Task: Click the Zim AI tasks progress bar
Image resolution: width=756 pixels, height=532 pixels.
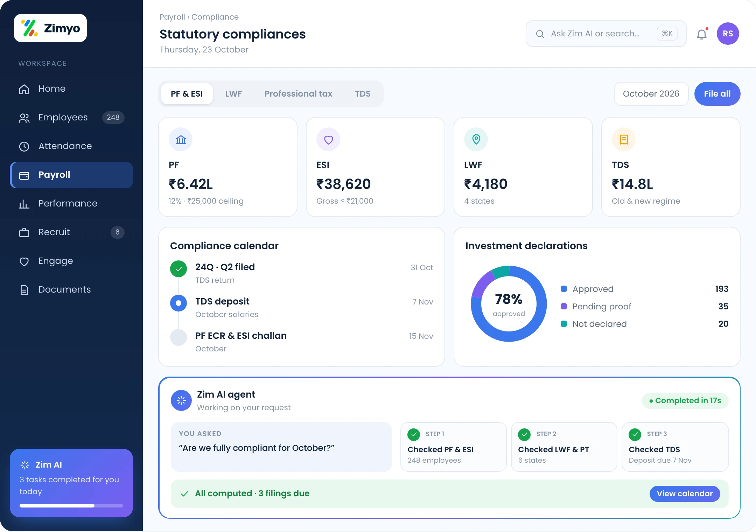Action: click(x=71, y=505)
